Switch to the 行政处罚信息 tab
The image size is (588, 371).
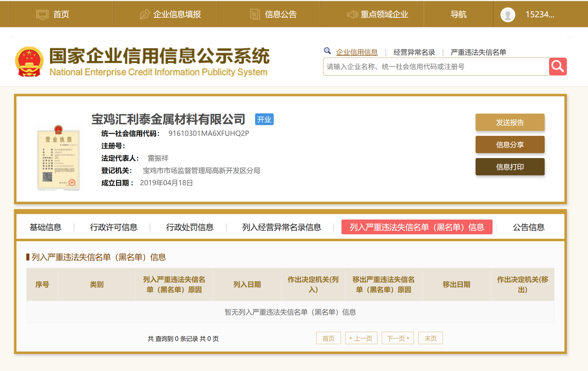pyautogui.click(x=190, y=227)
